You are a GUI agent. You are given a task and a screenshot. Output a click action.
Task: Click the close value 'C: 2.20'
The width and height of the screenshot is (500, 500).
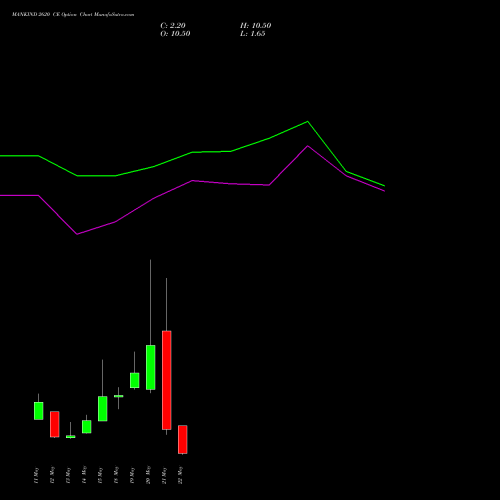coord(173,26)
